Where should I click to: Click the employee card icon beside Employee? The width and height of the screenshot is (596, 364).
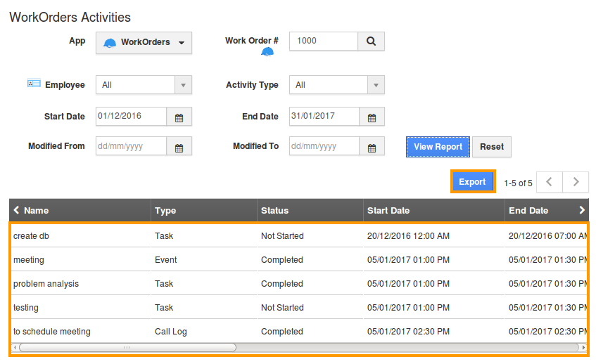tap(34, 83)
